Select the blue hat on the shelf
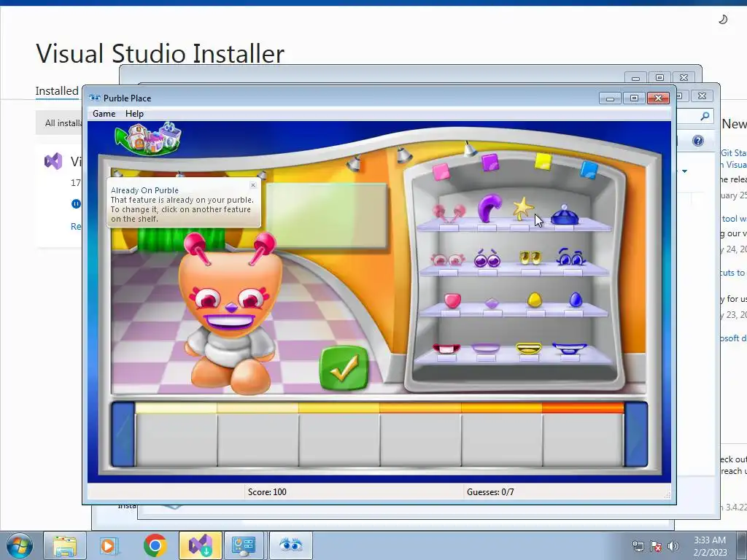This screenshot has width=747, height=560. (x=565, y=215)
